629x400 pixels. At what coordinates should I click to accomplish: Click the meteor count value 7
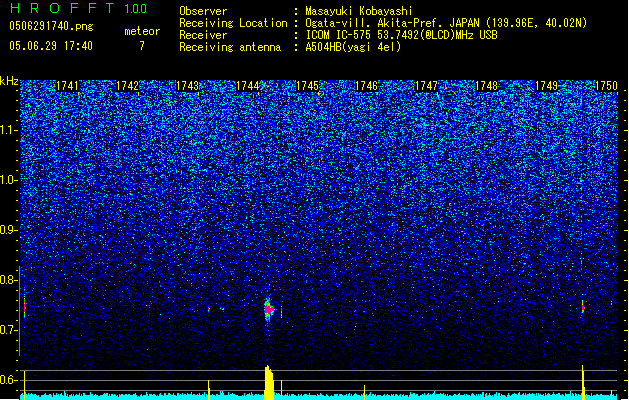pos(142,46)
